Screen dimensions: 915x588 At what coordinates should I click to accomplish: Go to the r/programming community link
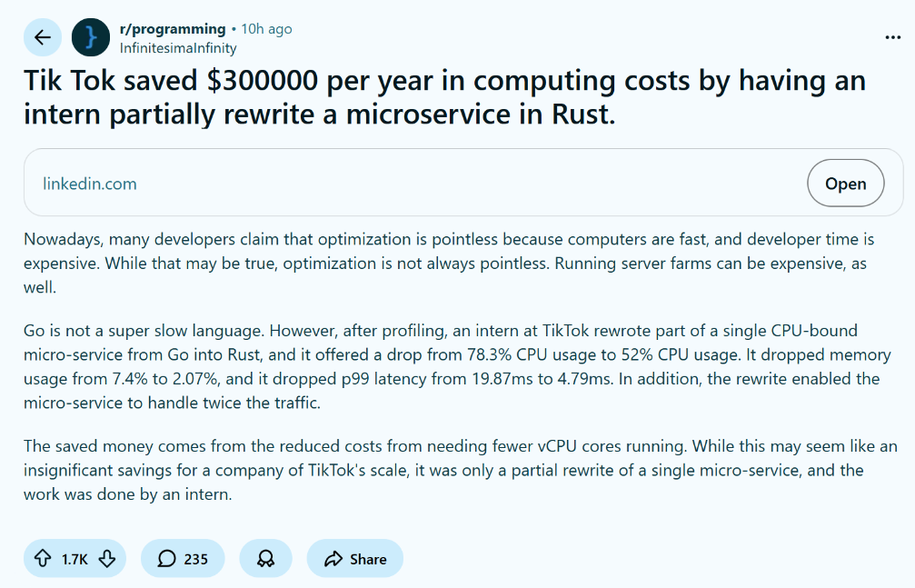click(x=173, y=29)
